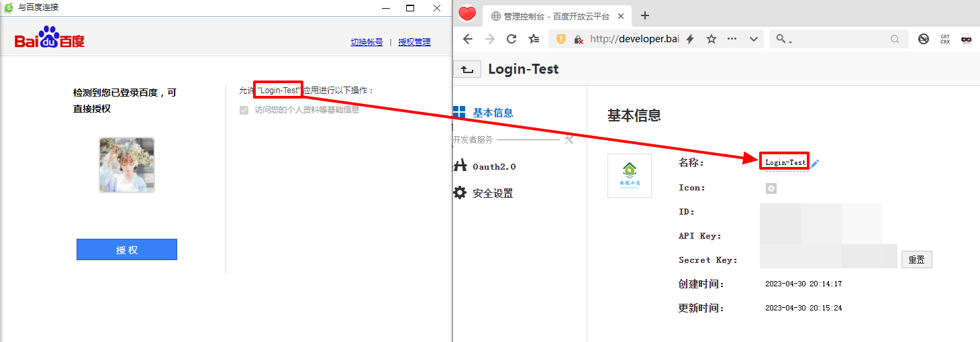Click the insecure padlock icon in address bar
Image resolution: width=980 pixels, height=342 pixels.
579,40
